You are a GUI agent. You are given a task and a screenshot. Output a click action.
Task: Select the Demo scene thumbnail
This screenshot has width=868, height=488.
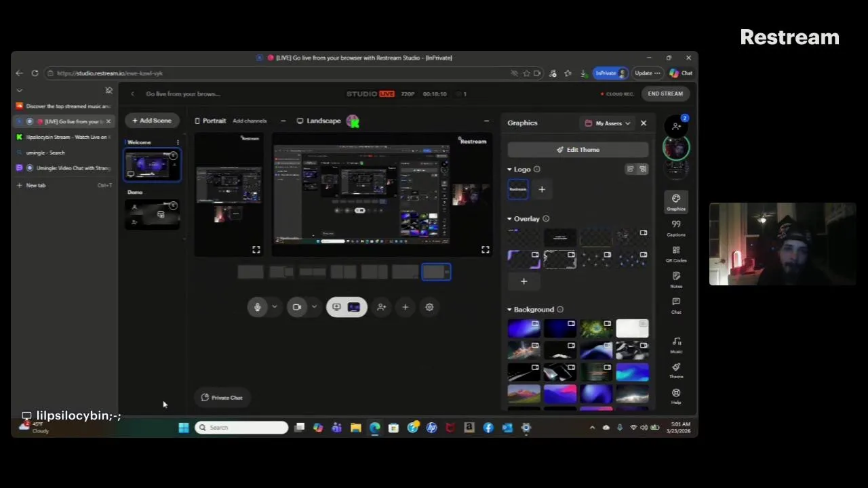click(152, 214)
